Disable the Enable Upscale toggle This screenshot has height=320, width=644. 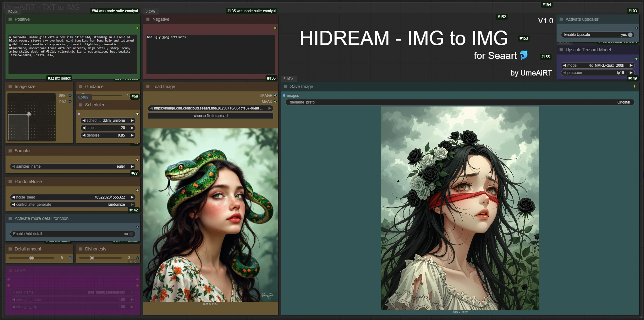[x=630, y=35]
